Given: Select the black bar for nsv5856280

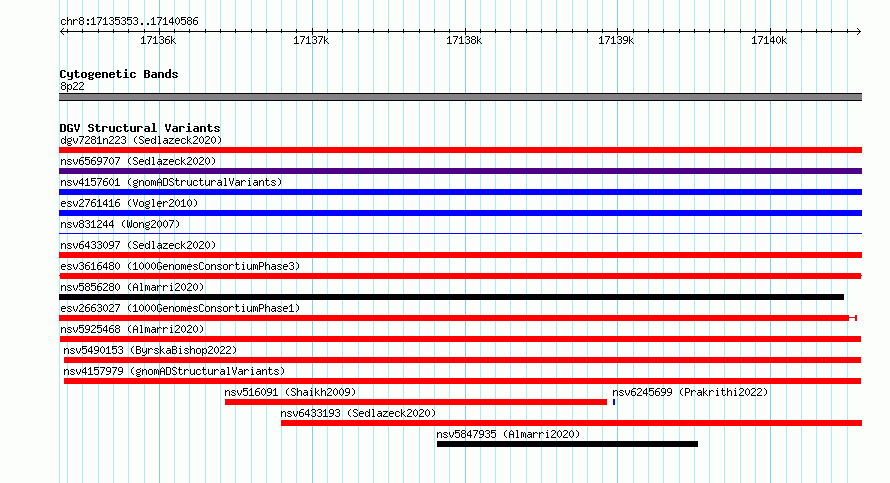Looking at the screenshot, I should [451, 297].
